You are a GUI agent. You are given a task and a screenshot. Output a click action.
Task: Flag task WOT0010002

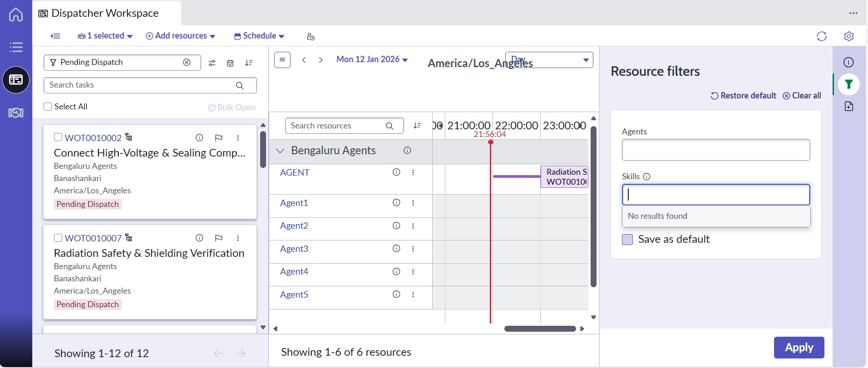218,137
